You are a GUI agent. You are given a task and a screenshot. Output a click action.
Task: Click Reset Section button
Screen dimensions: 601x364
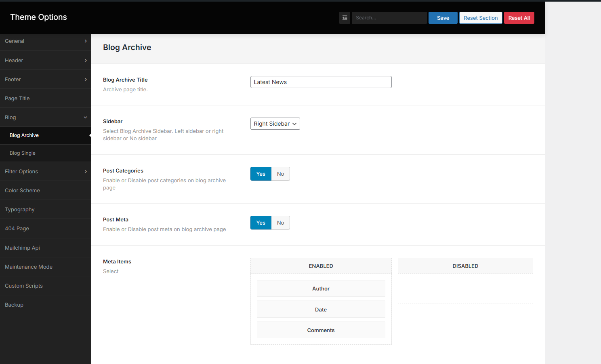[481, 18]
